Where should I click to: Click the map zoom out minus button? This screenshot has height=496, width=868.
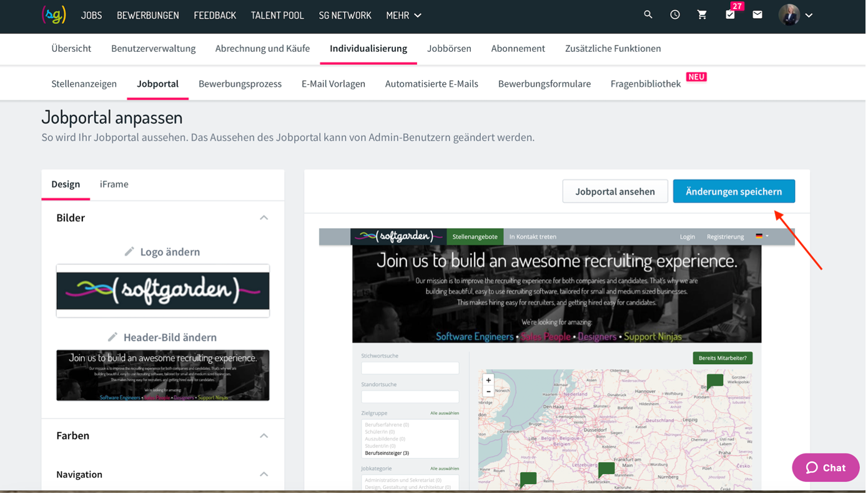pyautogui.click(x=490, y=392)
